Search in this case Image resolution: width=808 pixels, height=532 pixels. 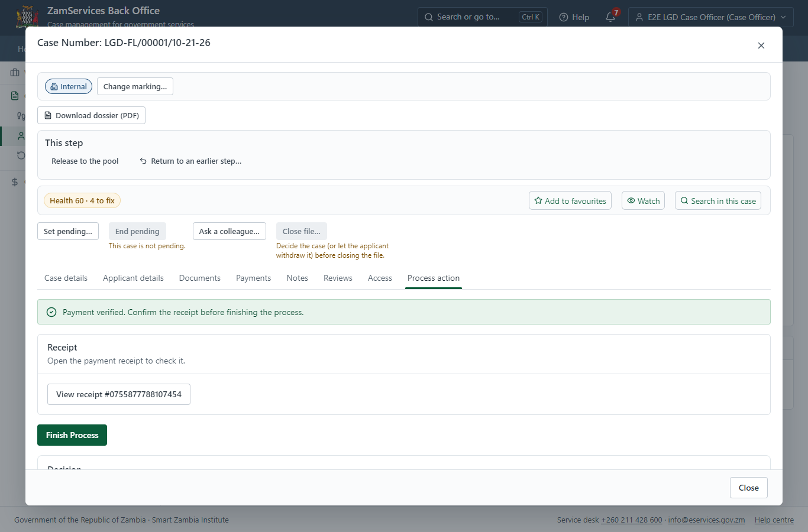718,201
